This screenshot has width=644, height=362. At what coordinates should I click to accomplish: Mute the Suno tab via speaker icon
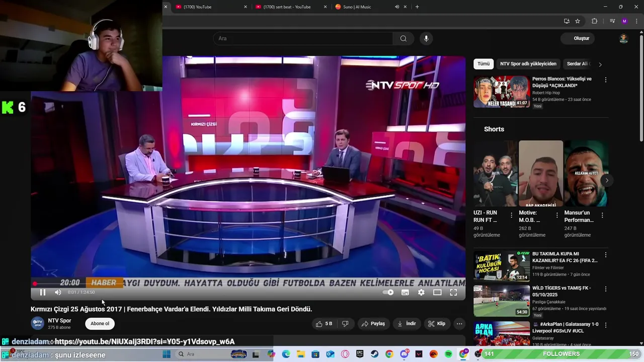pos(397,7)
